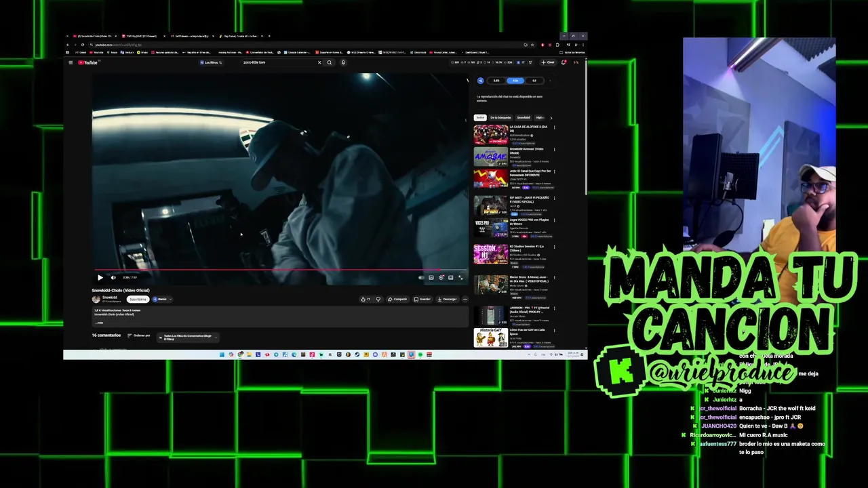Open options menu for Alofoke video
Image resolution: width=868 pixels, height=488 pixels.
coord(554,127)
